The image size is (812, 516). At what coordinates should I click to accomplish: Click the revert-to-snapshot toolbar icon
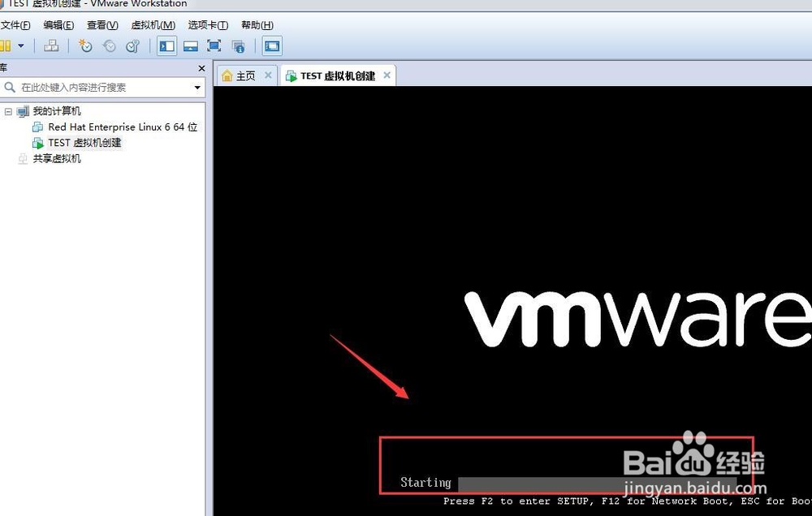pos(110,46)
